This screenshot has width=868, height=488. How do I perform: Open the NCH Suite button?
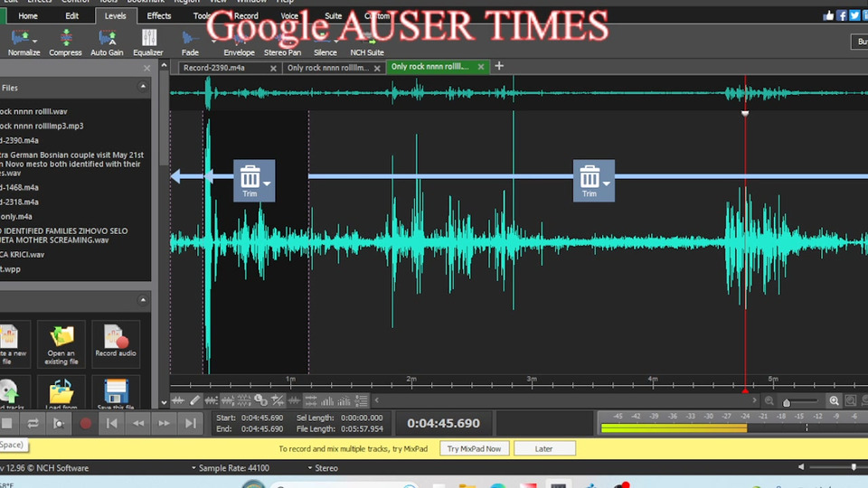(366, 43)
